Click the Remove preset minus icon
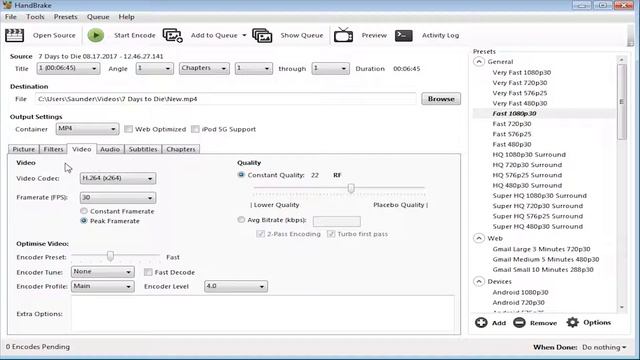The height and width of the screenshot is (360, 640). 519,322
